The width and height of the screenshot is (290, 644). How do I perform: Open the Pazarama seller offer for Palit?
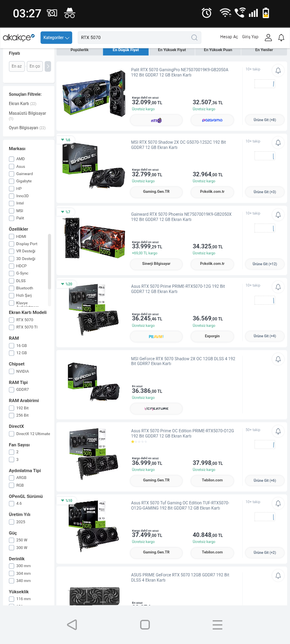pyautogui.click(x=212, y=120)
